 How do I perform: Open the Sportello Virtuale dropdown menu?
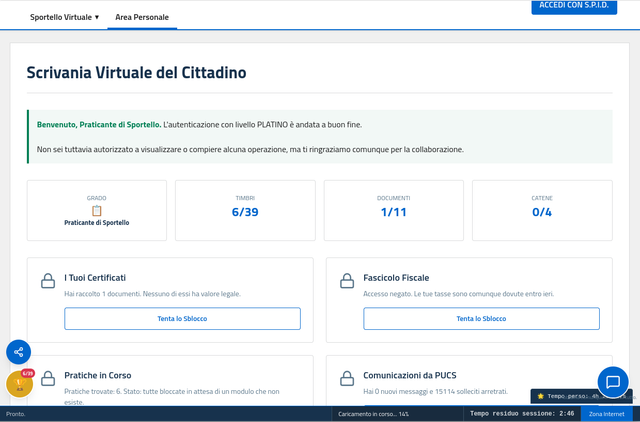64,17
